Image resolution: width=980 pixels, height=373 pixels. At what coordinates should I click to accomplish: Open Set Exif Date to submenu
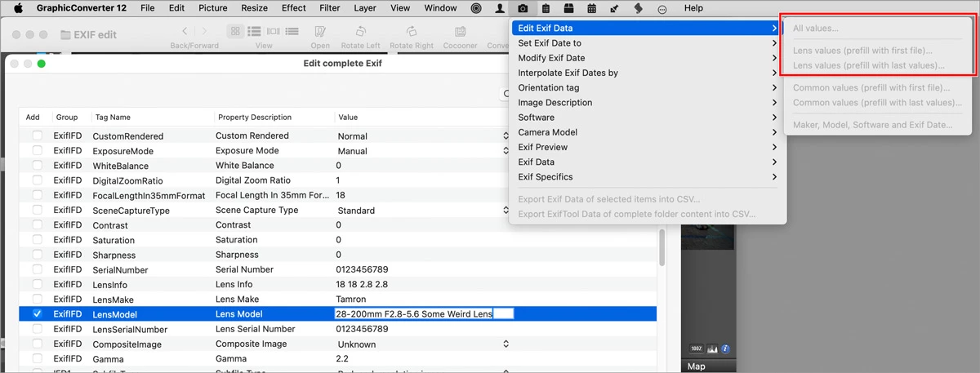[647, 43]
